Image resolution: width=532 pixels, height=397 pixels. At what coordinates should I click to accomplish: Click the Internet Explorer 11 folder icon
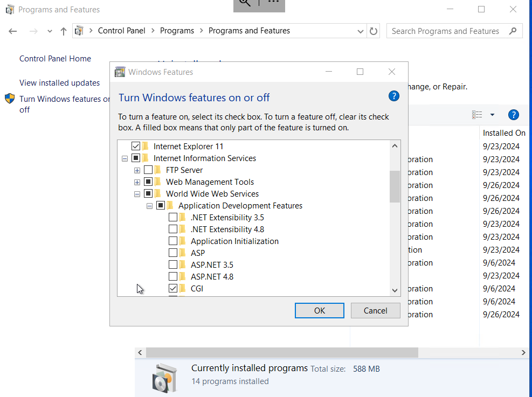coord(145,146)
